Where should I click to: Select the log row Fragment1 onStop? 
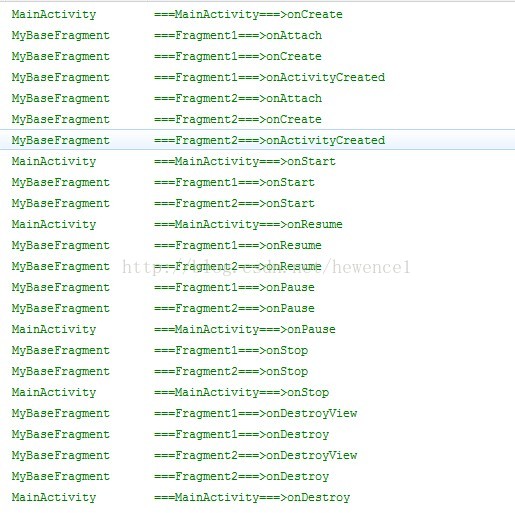(257, 350)
